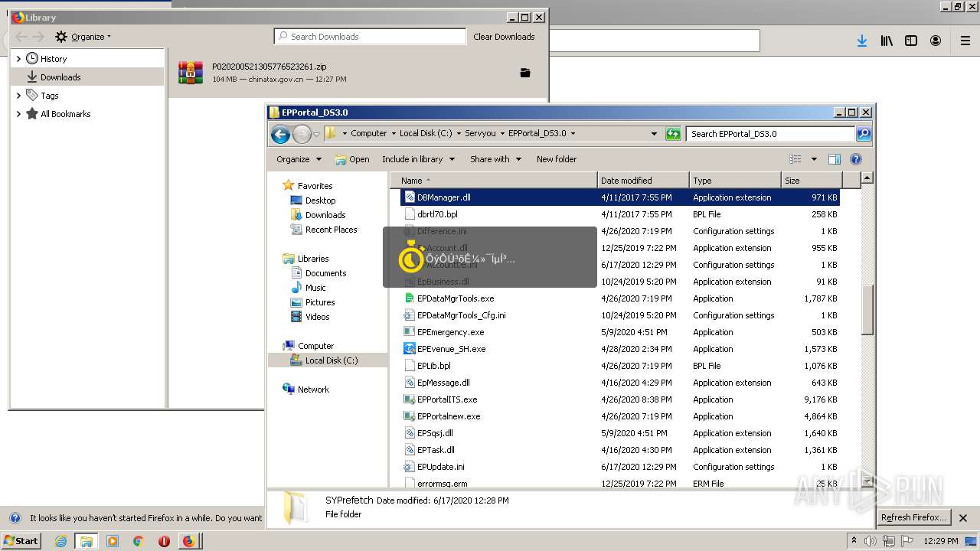Click Open in Explorer toolbar
980x551 pixels.
click(352, 159)
